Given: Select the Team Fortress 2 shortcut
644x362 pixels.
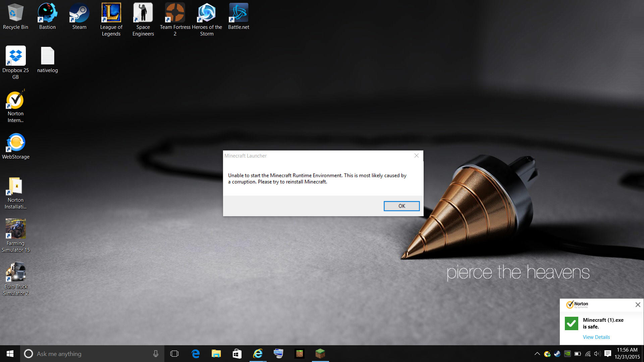Looking at the screenshot, I should pos(175,16).
